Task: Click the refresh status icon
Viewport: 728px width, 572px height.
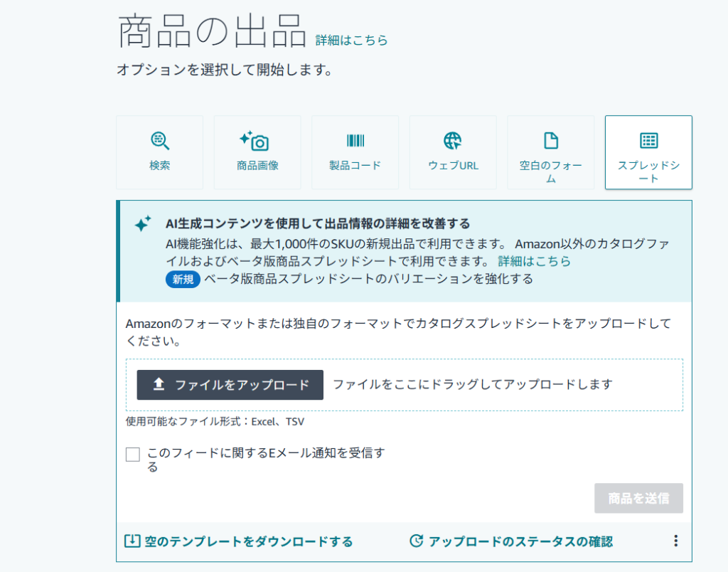Action: pyautogui.click(x=417, y=541)
